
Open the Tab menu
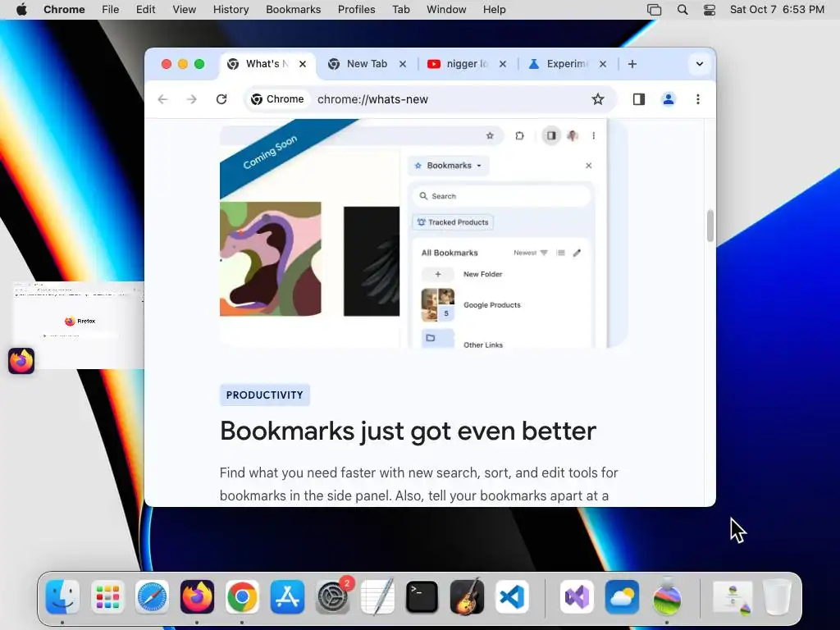click(x=400, y=10)
